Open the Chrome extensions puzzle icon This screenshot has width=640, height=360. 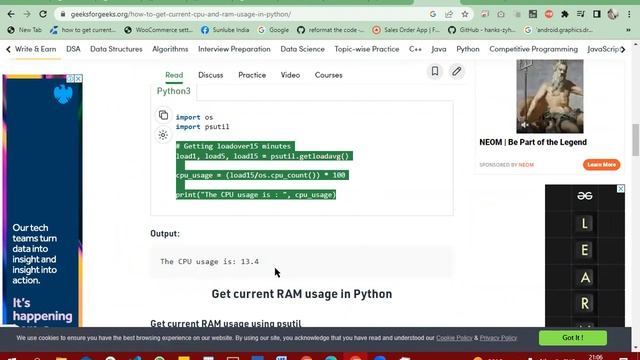click(565, 14)
